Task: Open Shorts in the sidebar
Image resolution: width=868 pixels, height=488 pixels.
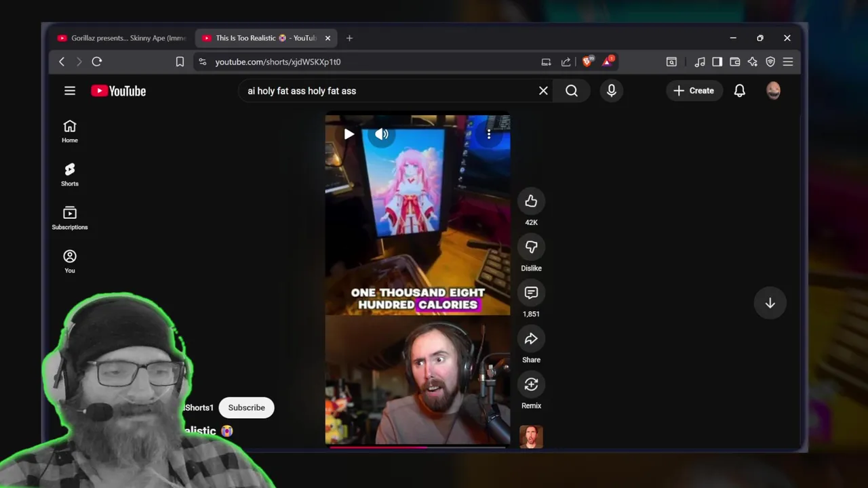Action: [x=70, y=175]
